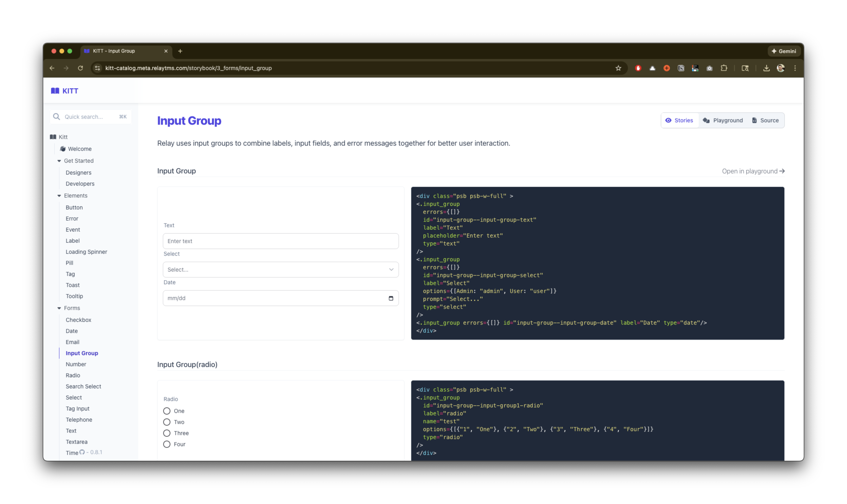
Task: Click the KITT book logo icon
Action: click(55, 91)
